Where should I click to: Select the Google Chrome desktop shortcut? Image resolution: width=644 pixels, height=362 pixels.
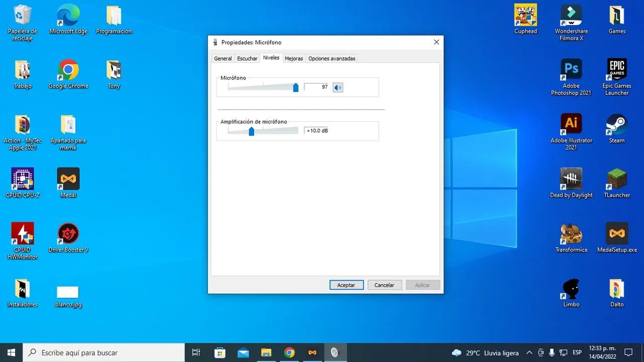pos(68,74)
